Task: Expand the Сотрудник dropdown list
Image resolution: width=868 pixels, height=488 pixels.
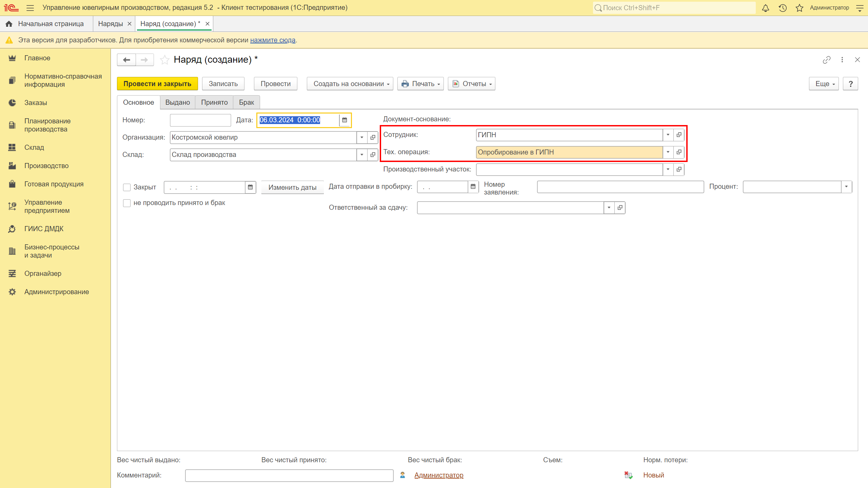Action: coord(668,135)
